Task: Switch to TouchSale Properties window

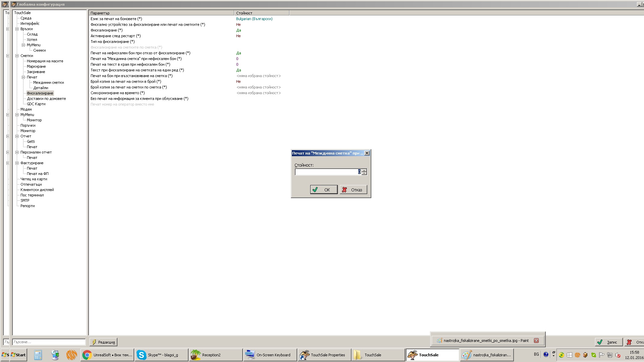Action: [324, 355]
